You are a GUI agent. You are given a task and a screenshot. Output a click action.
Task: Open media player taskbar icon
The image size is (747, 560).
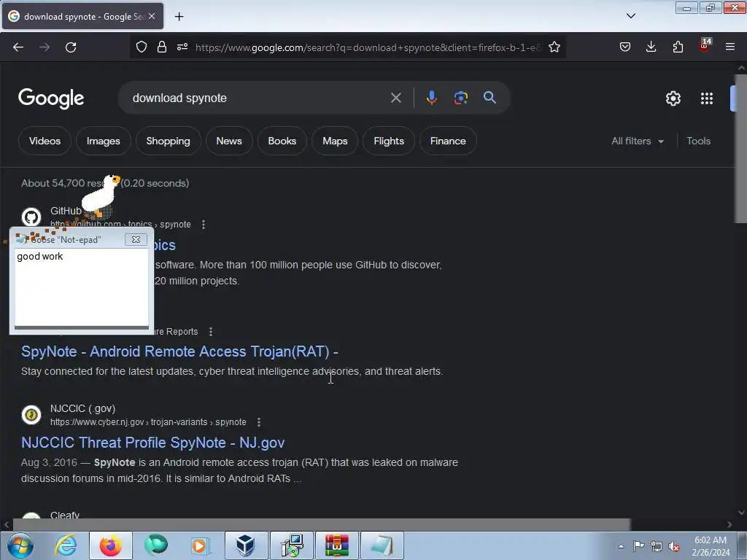[200, 545]
